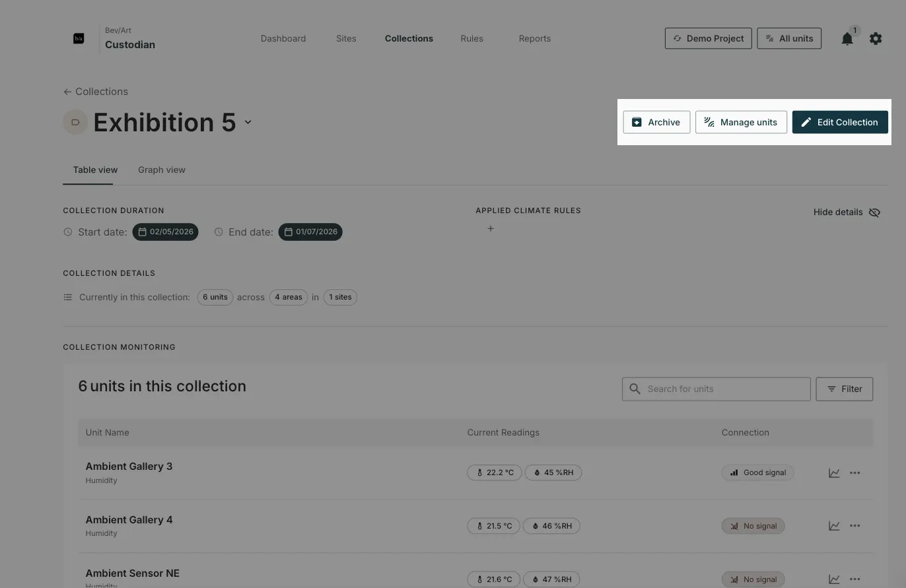Open All units selector

(789, 38)
